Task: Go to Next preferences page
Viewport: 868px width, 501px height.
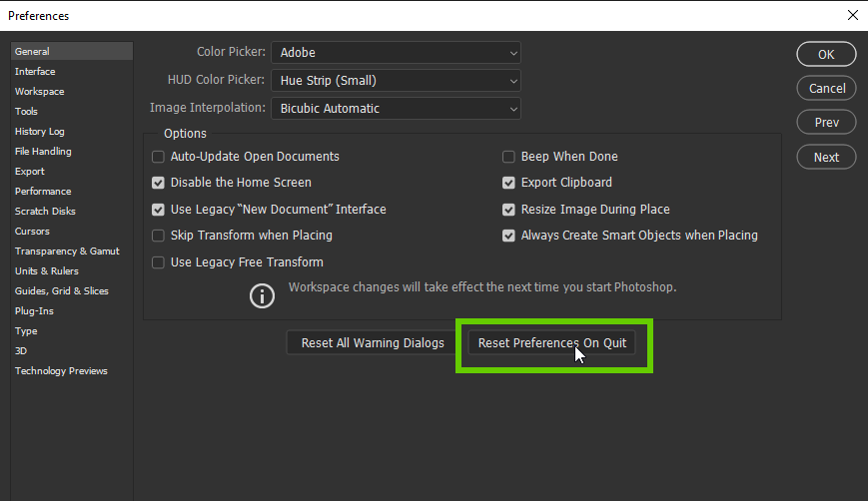Action: pyautogui.click(x=826, y=157)
